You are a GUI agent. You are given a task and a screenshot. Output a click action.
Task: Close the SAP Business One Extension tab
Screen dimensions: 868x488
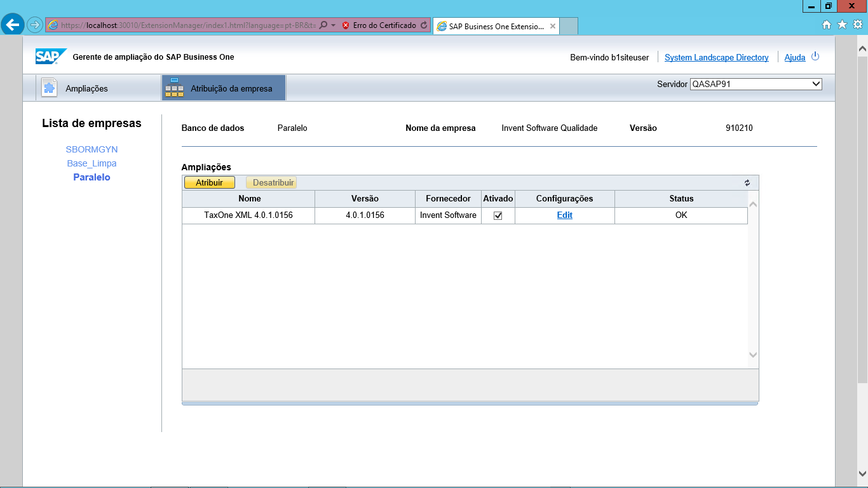click(x=553, y=27)
